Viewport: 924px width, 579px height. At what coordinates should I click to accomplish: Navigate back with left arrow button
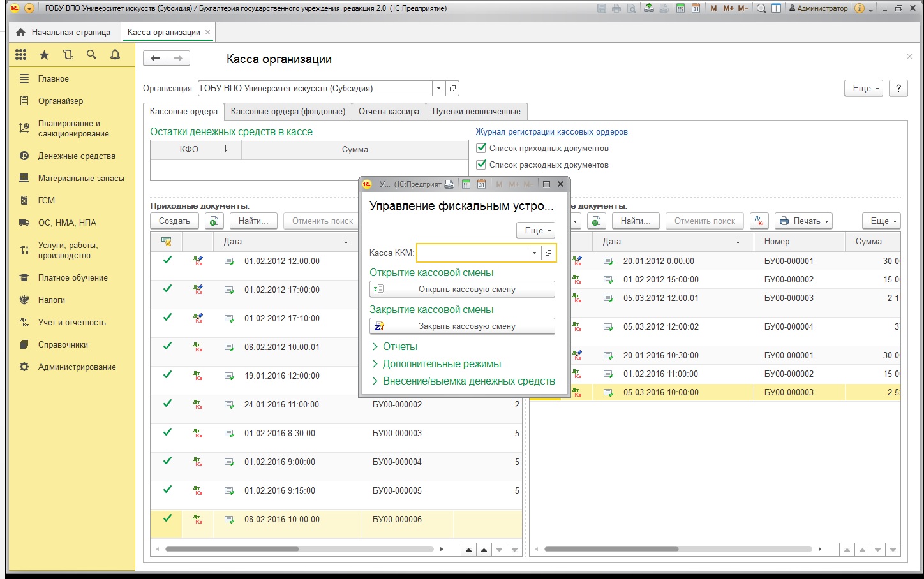[x=155, y=59]
